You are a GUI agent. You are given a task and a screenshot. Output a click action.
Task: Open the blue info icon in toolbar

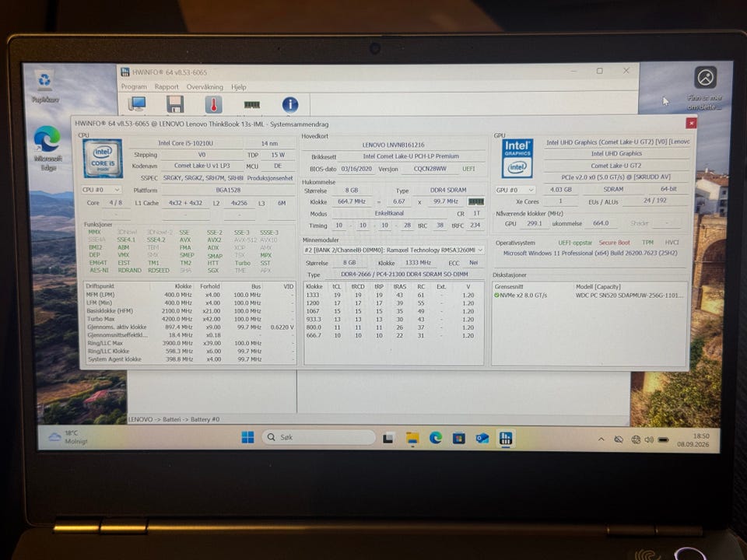tap(290, 104)
